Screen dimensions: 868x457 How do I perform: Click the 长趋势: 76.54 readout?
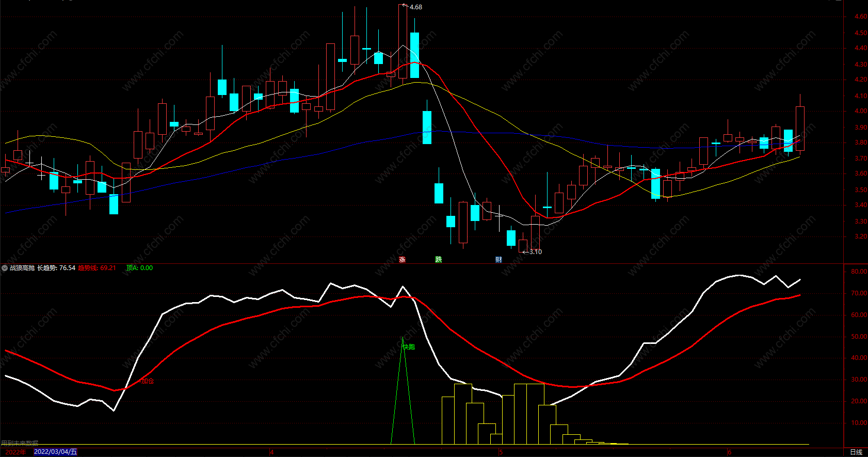point(56,268)
